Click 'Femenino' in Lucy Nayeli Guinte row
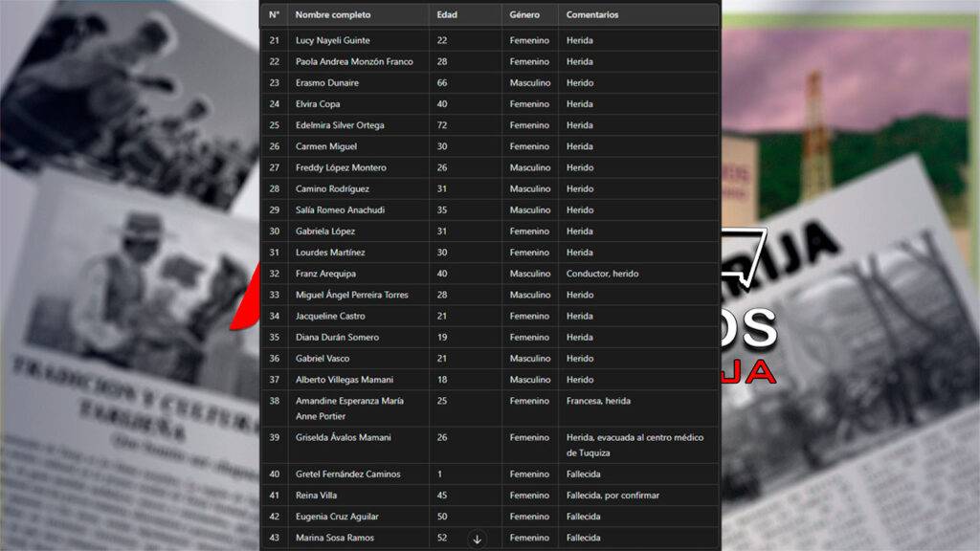 529,40
